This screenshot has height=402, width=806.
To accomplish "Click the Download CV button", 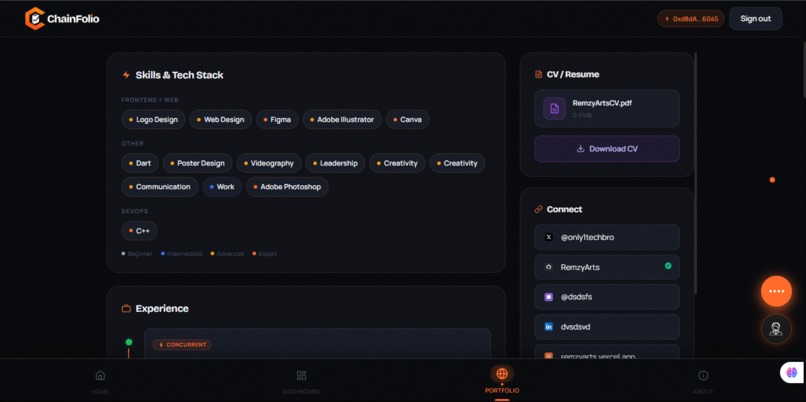I will tap(607, 149).
